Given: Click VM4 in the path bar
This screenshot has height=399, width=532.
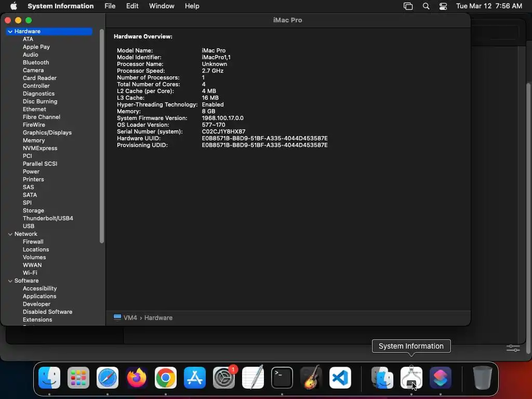Looking at the screenshot, I should [x=130, y=318].
